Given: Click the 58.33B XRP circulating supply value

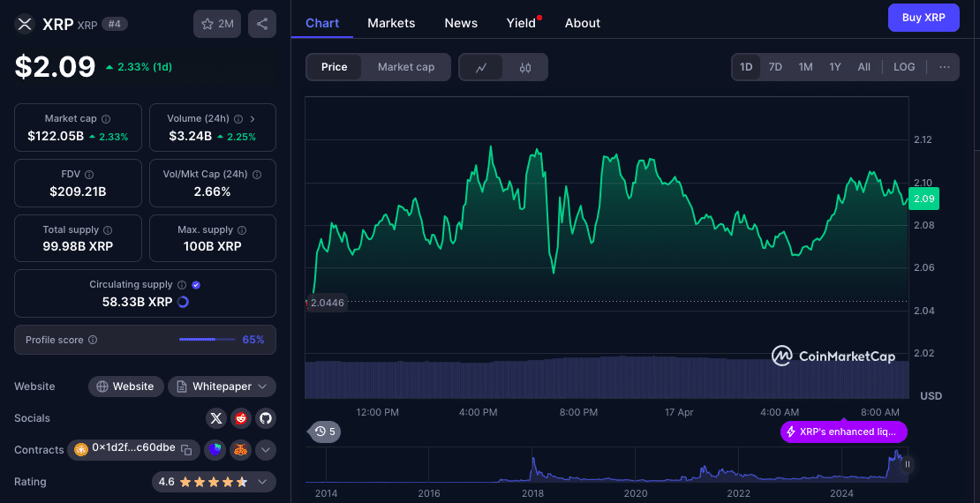Looking at the screenshot, I should pos(138,303).
